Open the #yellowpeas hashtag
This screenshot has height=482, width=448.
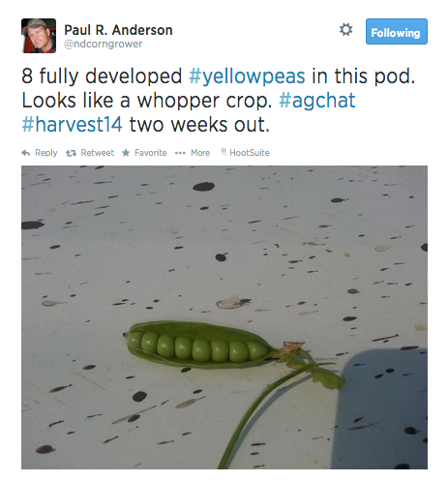[x=247, y=76]
